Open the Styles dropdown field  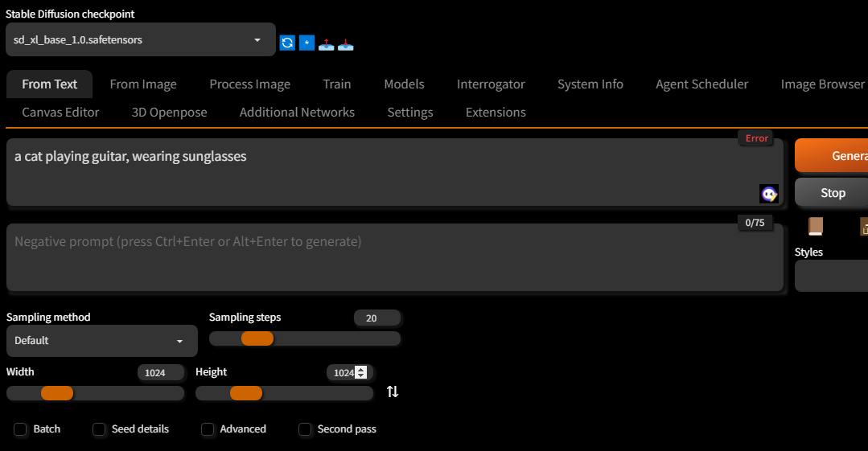click(832, 277)
